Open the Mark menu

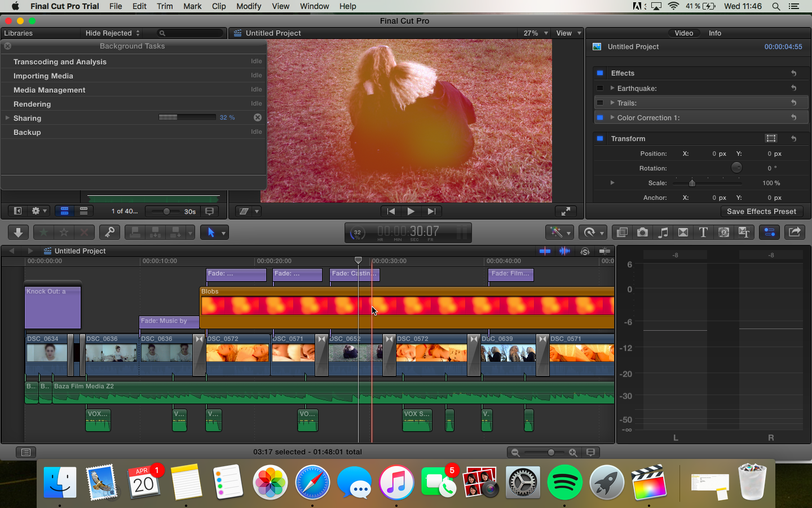[192, 6]
